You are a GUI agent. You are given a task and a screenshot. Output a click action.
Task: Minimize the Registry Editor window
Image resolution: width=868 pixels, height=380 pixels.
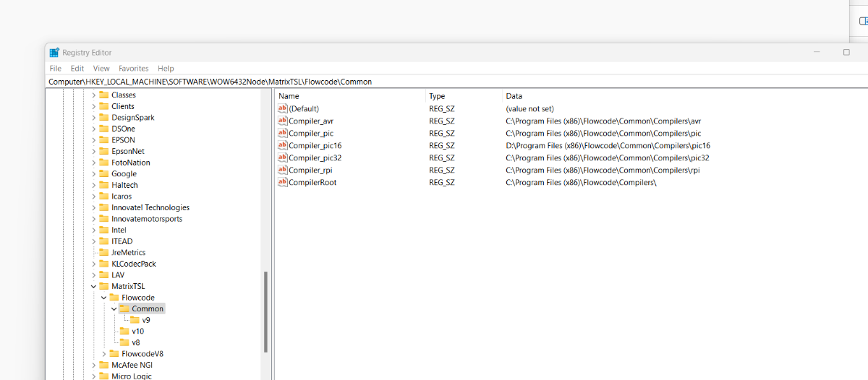pos(816,52)
